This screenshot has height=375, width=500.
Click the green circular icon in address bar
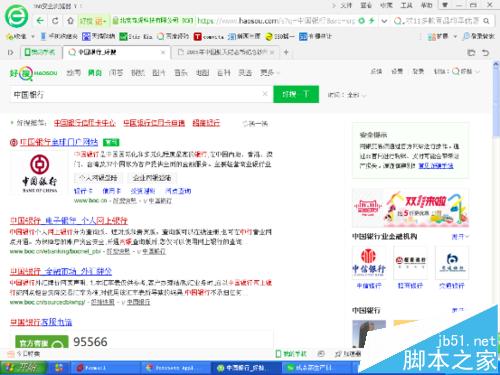pos(362,21)
